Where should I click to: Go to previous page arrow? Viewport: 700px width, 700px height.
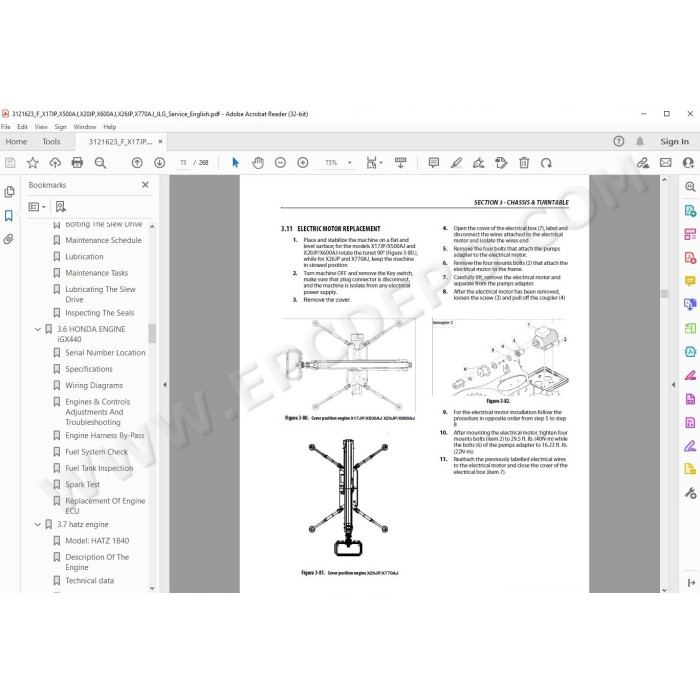tap(137, 163)
